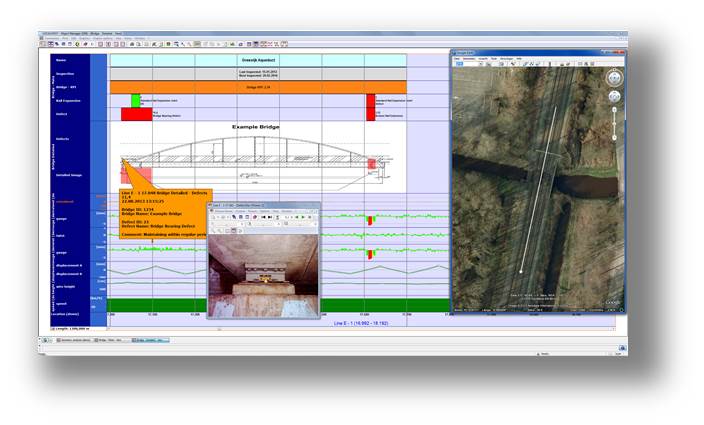Click the last icon of the main toolbar
This screenshot has width=704, height=425.
[284, 44]
